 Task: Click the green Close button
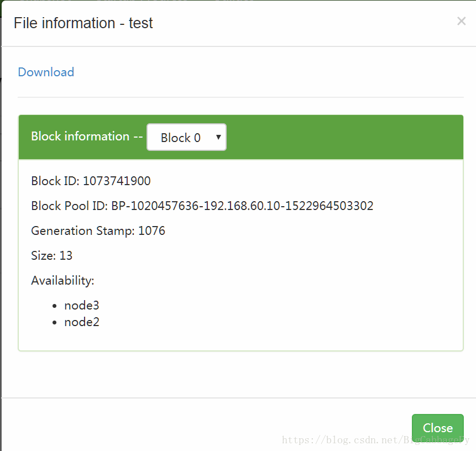pyautogui.click(x=438, y=428)
